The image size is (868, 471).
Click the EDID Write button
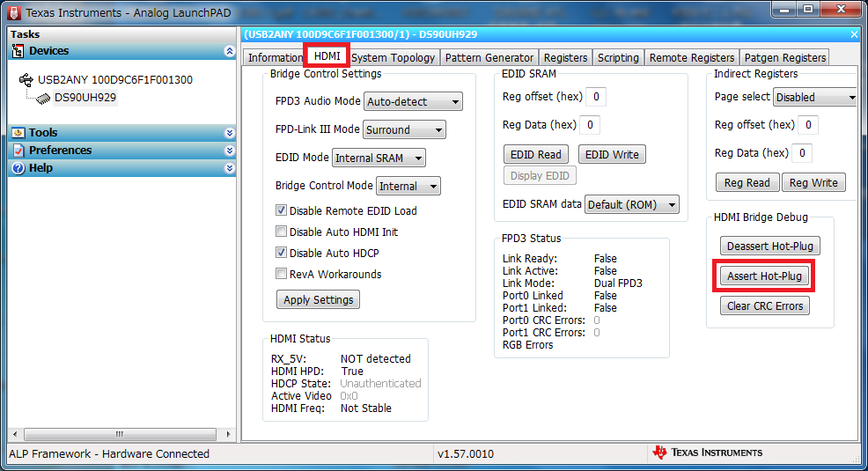[x=612, y=154]
